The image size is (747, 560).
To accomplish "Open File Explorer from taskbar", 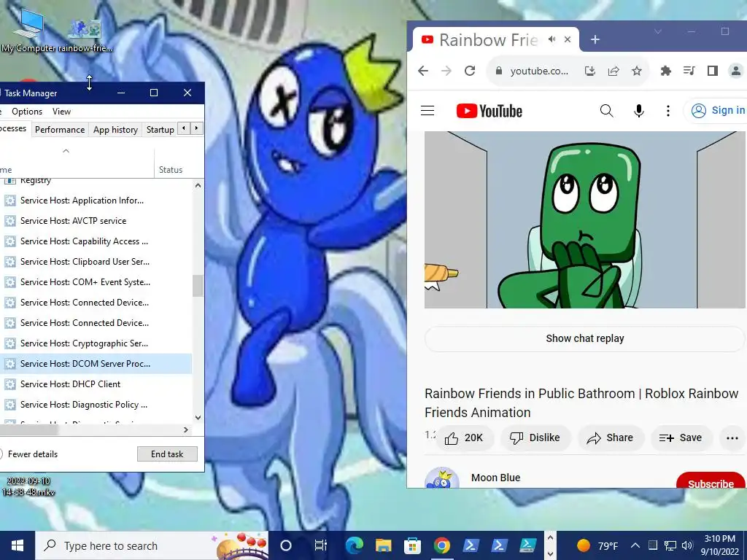I will [383, 545].
